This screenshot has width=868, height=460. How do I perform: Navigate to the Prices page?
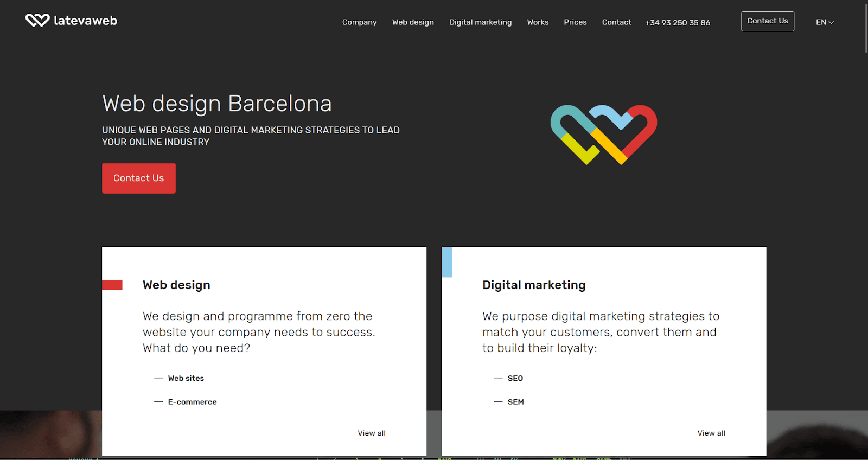coord(575,22)
